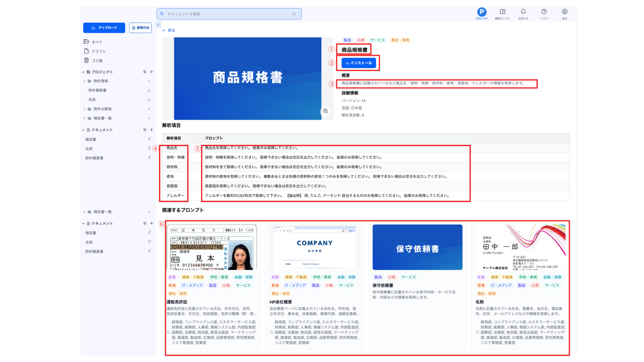The image size is (644, 362).
Task: Collapse the sidebar with the chevron button
Action: click(x=159, y=24)
